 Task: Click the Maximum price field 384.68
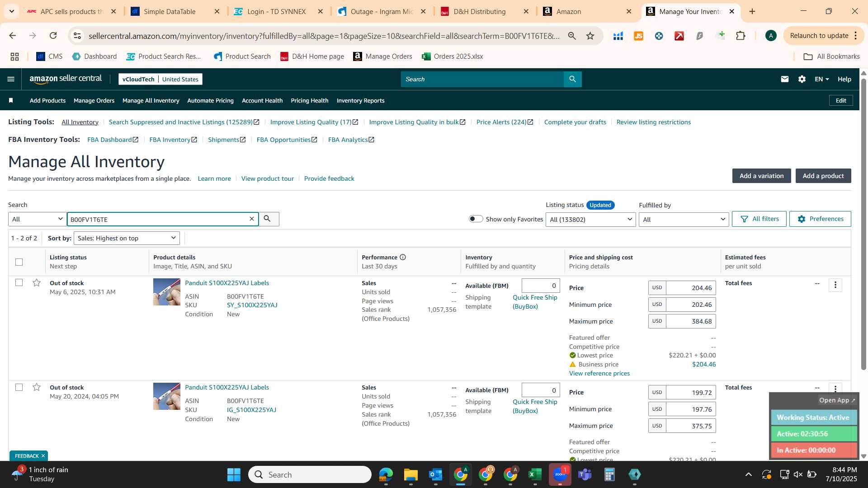coord(690,321)
